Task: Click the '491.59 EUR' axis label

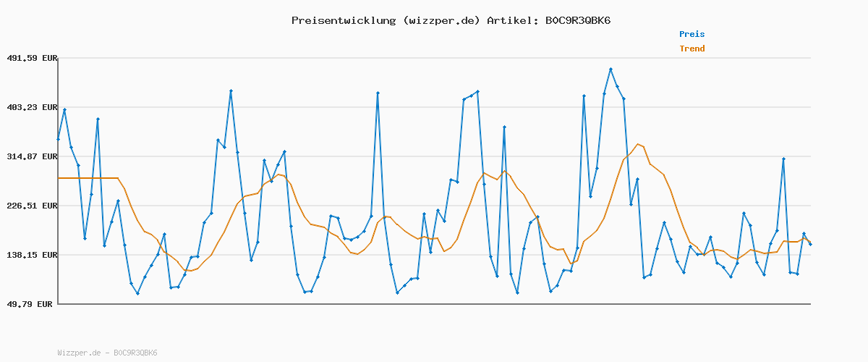Action: [x=32, y=58]
